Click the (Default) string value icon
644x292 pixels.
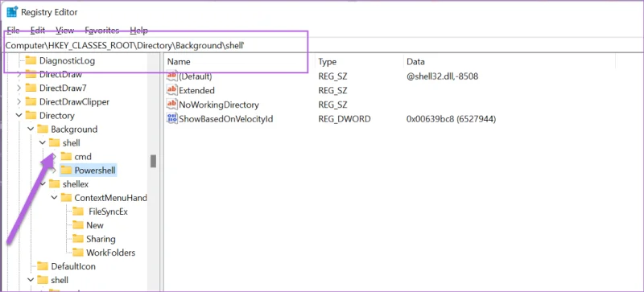tap(171, 76)
